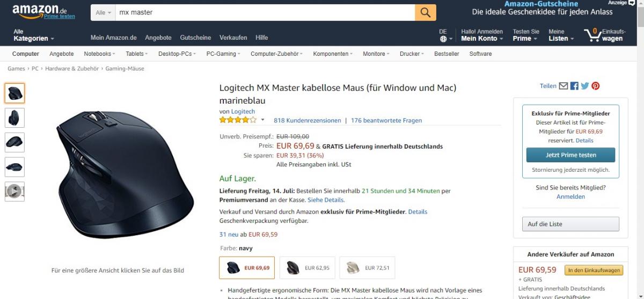Expand the Alle Kategorien menu
644x299 pixels.
point(34,35)
